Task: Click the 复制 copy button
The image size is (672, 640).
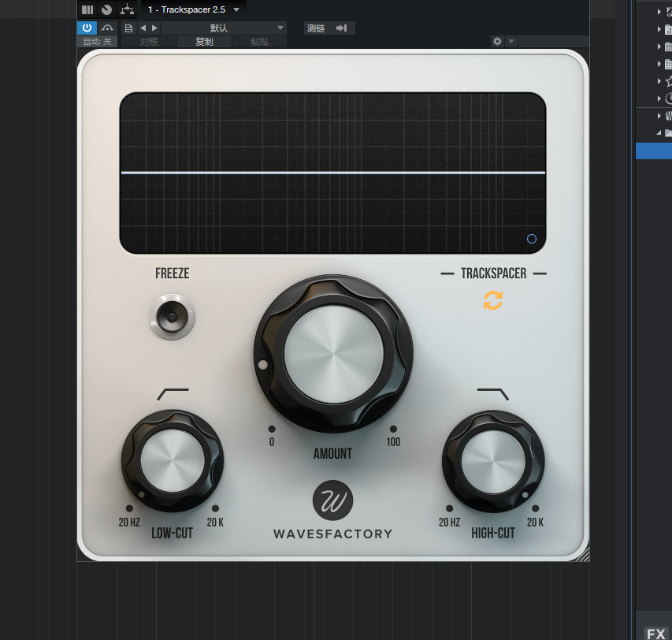Action: click(204, 42)
